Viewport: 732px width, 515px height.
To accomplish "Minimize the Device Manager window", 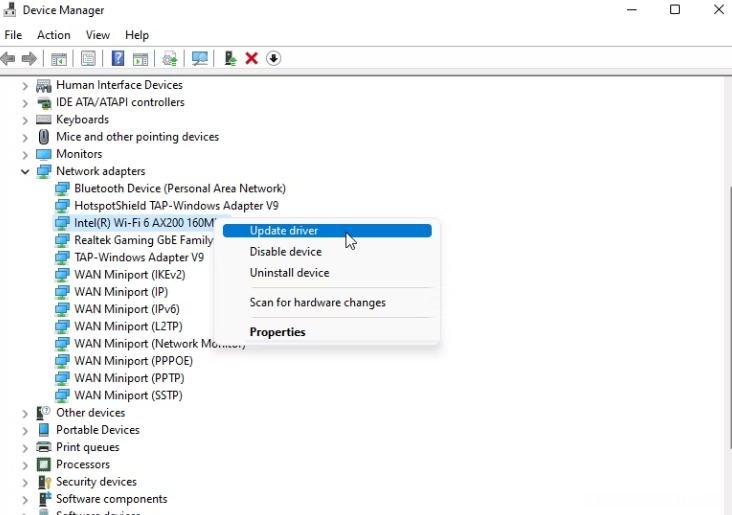I will pyautogui.click(x=632, y=9).
